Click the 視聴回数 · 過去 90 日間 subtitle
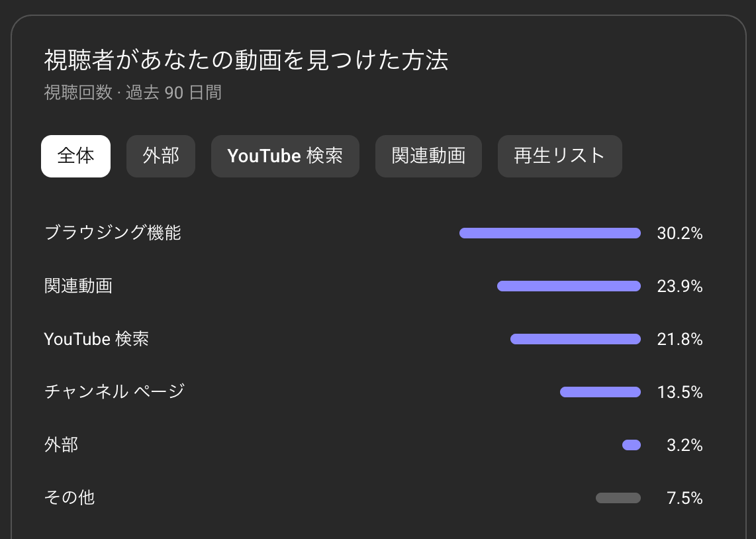The width and height of the screenshot is (756, 539). pyautogui.click(x=132, y=93)
